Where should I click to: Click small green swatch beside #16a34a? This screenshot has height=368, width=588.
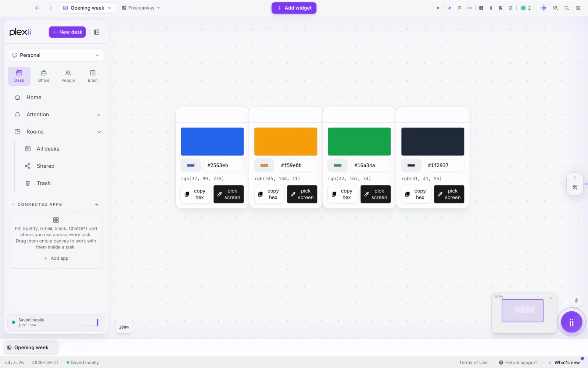337,166
